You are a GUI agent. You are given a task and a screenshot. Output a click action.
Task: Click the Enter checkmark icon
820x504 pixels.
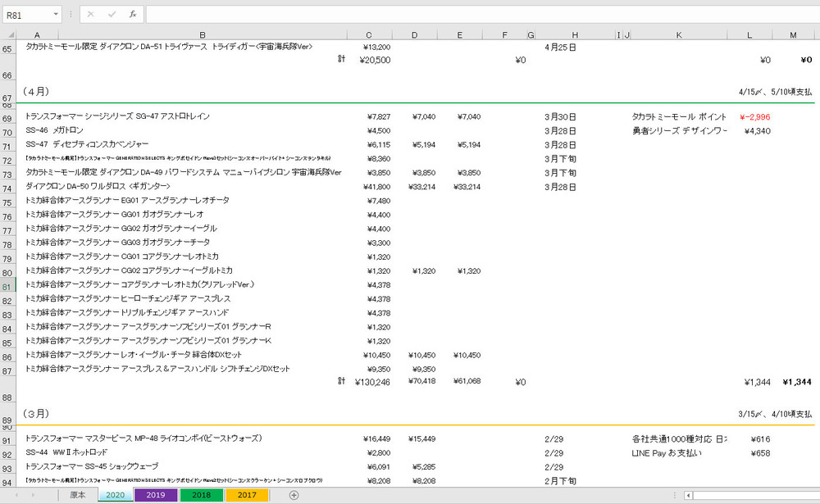[x=112, y=14]
